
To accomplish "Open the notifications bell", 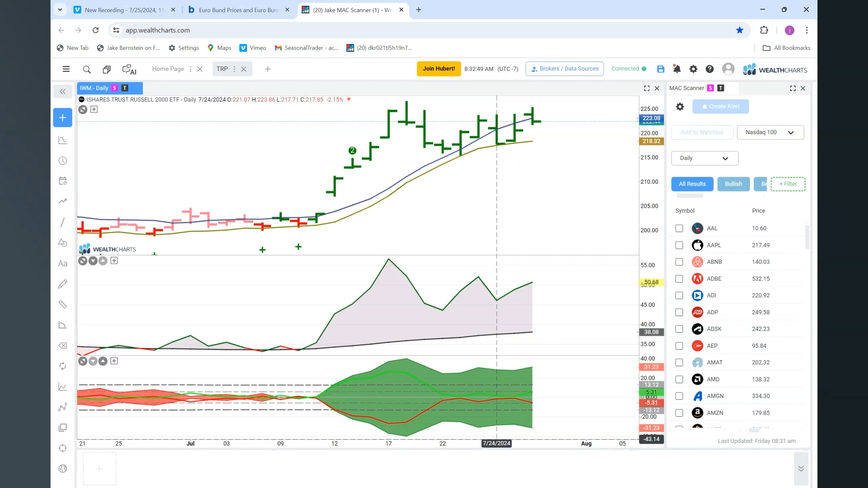I will [677, 69].
